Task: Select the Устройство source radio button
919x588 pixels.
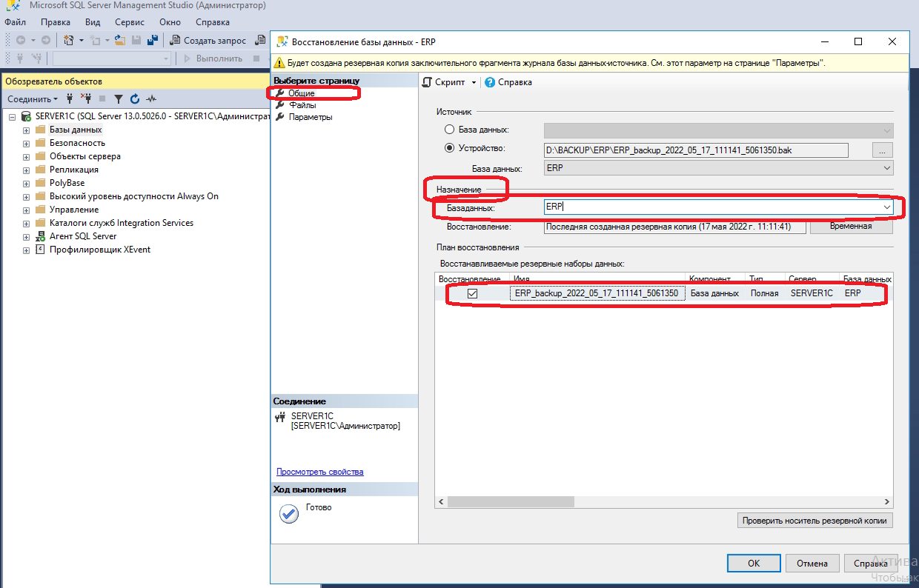Action: click(449, 148)
